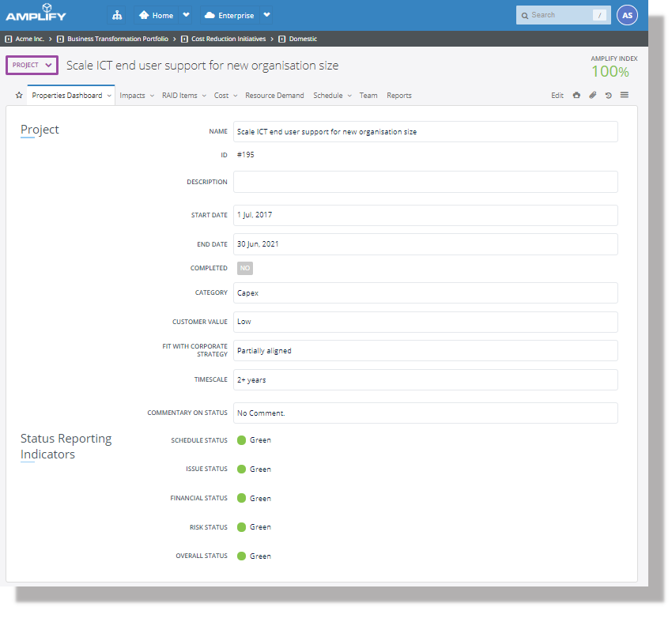The image size is (672, 626).
Task: Click the Edit button
Action: pyautogui.click(x=557, y=96)
